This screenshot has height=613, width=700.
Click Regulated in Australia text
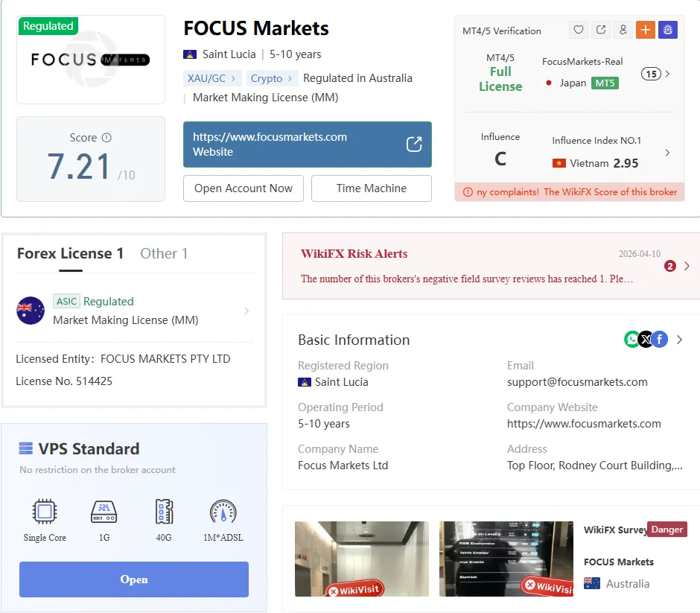(357, 78)
